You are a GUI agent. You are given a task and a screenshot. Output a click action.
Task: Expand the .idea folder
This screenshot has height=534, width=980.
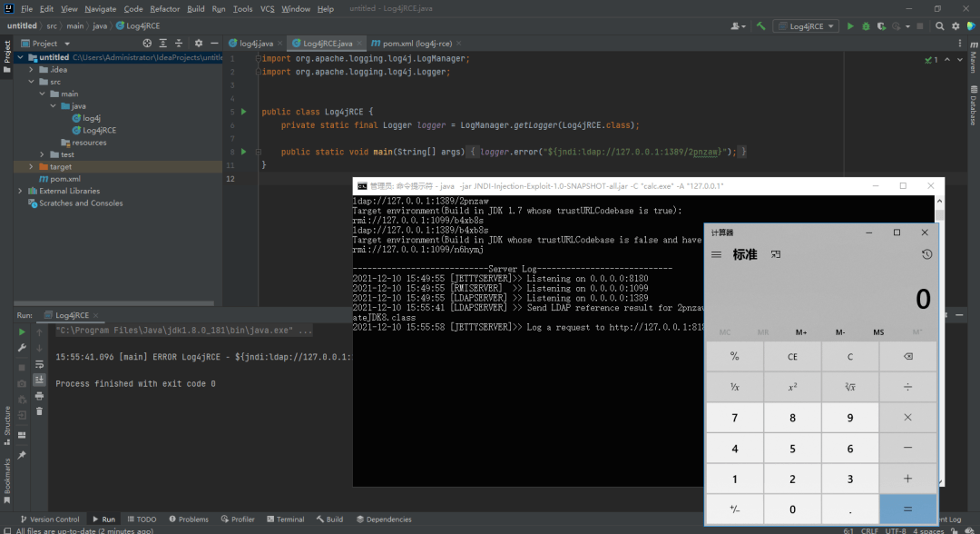[x=31, y=69]
